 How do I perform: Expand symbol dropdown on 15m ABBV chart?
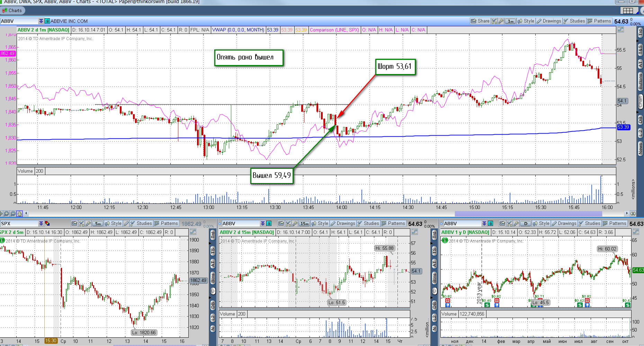click(263, 224)
